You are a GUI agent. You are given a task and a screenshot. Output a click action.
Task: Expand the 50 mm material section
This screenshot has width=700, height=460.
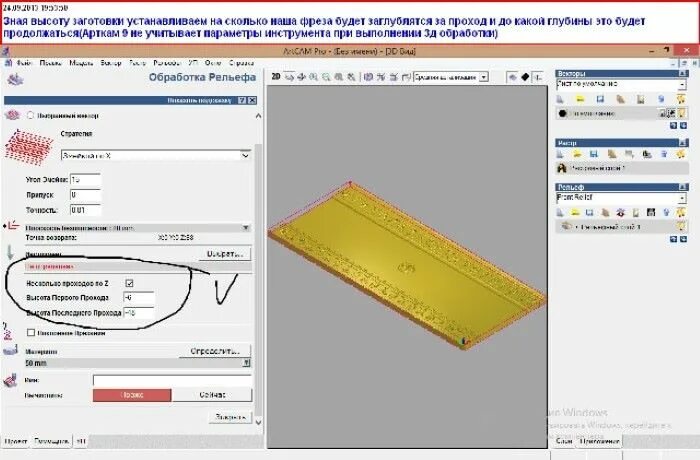pos(246,363)
